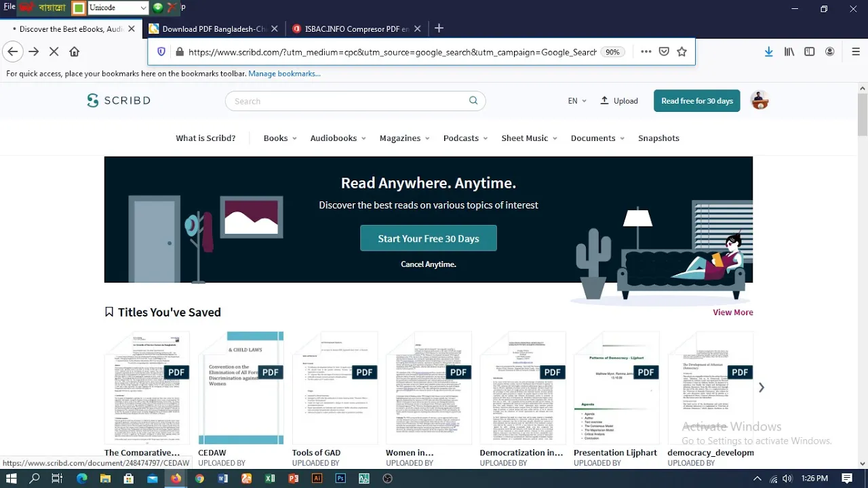Screen dimensions: 868x488
Task: Open Google Chrome from taskbar
Action: [x=199, y=479]
